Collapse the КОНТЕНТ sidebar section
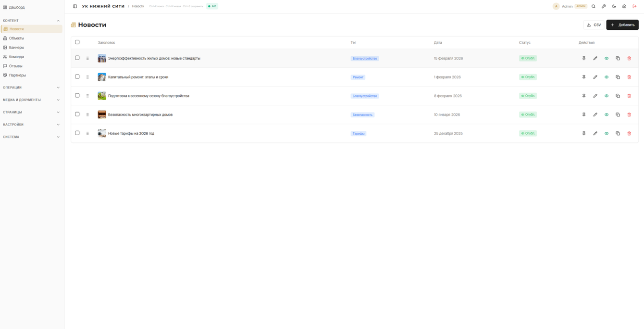 coord(31,21)
